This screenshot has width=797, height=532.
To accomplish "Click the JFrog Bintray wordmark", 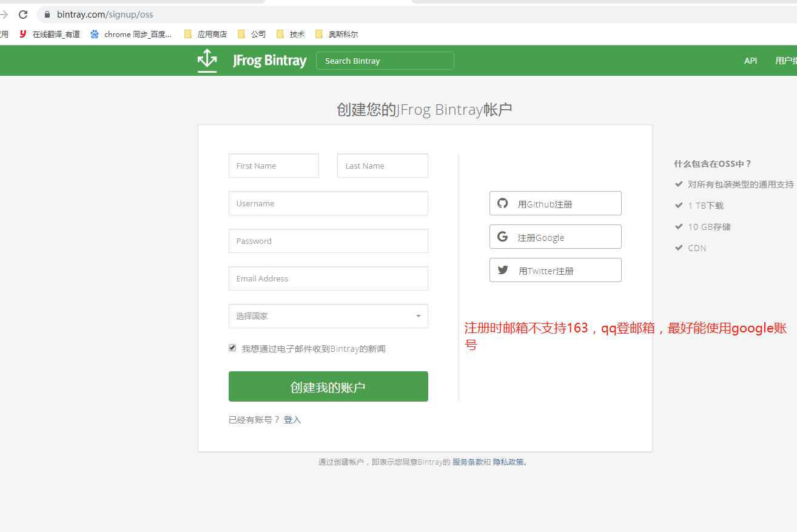I will (x=270, y=61).
